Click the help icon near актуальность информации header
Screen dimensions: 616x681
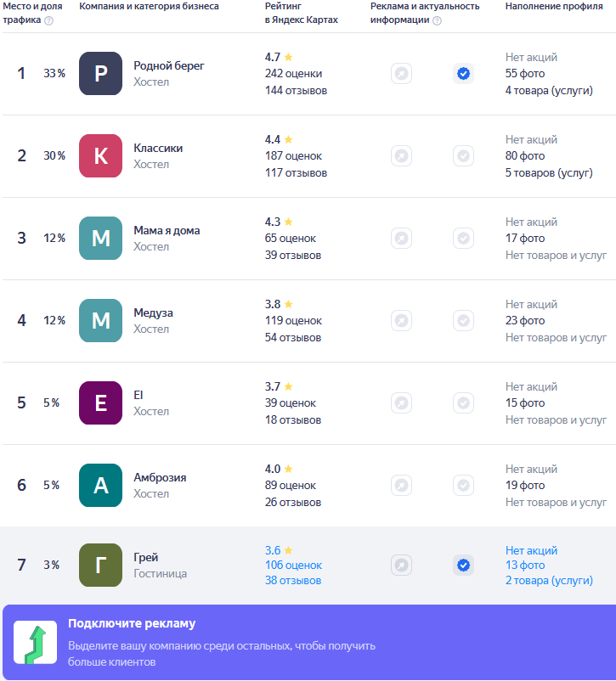pyautogui.click(x=438, y=21)
